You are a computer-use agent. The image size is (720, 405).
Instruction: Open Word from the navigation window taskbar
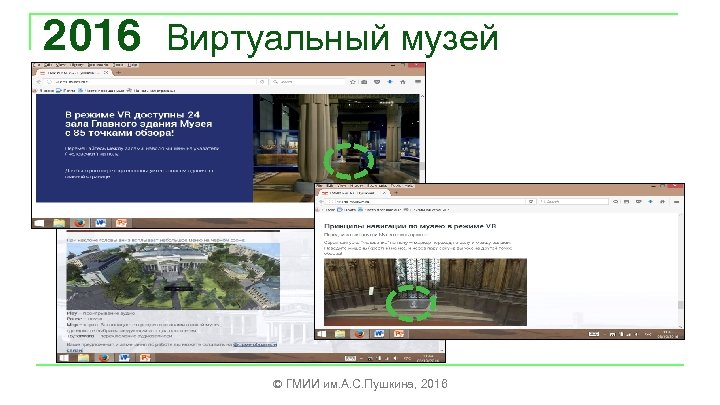[x=379, y=334]
